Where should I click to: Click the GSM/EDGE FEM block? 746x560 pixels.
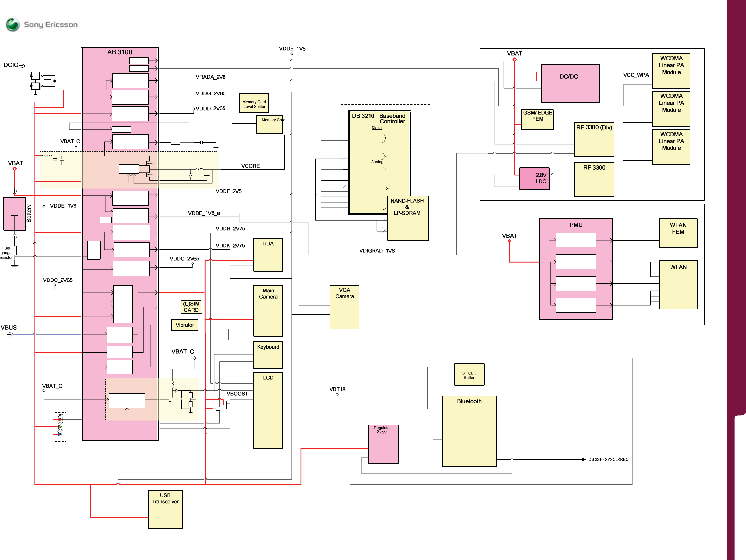pyautogui.click(x=537, y=120)
